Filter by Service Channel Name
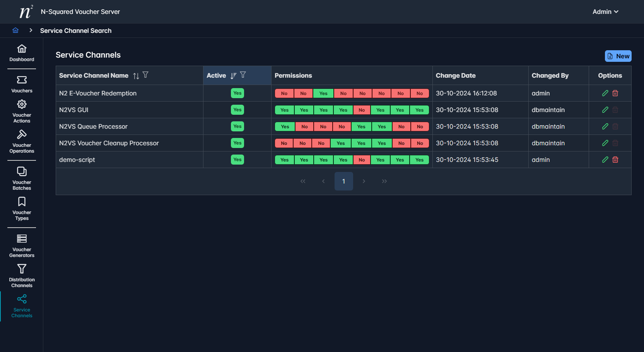This screenshot has height=352, width=644. 145,75
